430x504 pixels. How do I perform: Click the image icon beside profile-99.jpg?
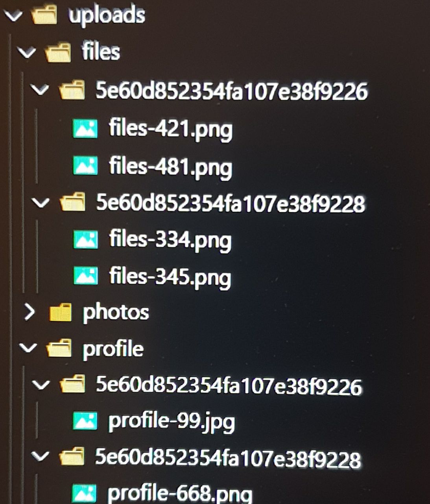[85, 421]
